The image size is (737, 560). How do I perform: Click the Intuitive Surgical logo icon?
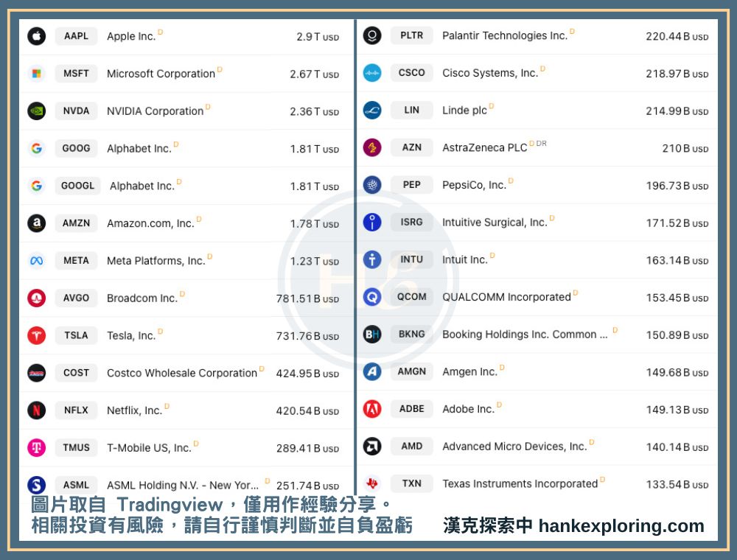pos(372,223)
